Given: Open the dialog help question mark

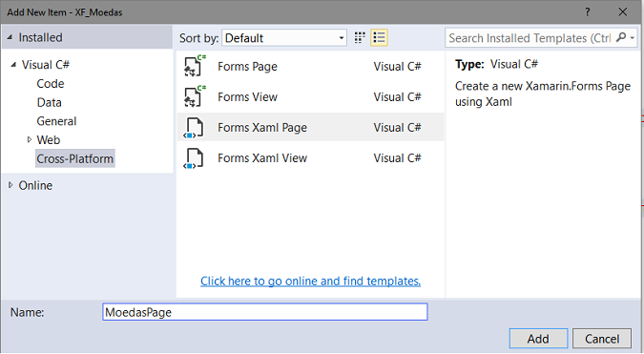Looking at the screenshot, I should pos(588,11).
